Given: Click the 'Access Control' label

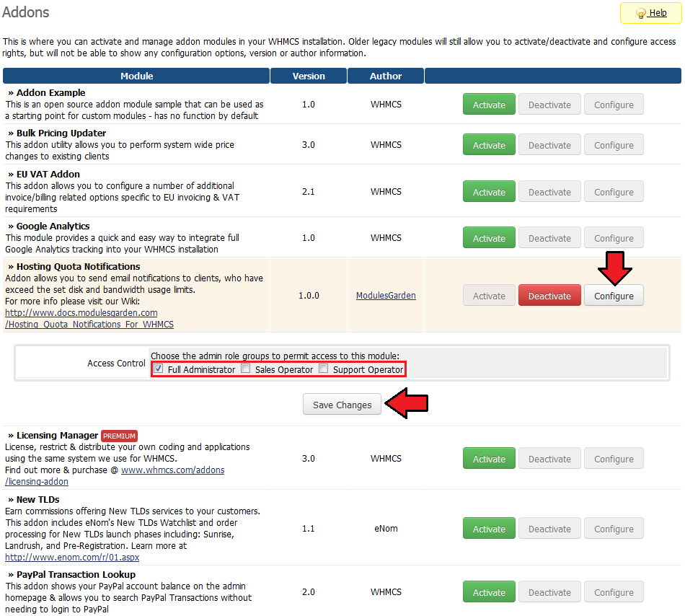Looking at the screenshot, I should [x=116, y=363].
